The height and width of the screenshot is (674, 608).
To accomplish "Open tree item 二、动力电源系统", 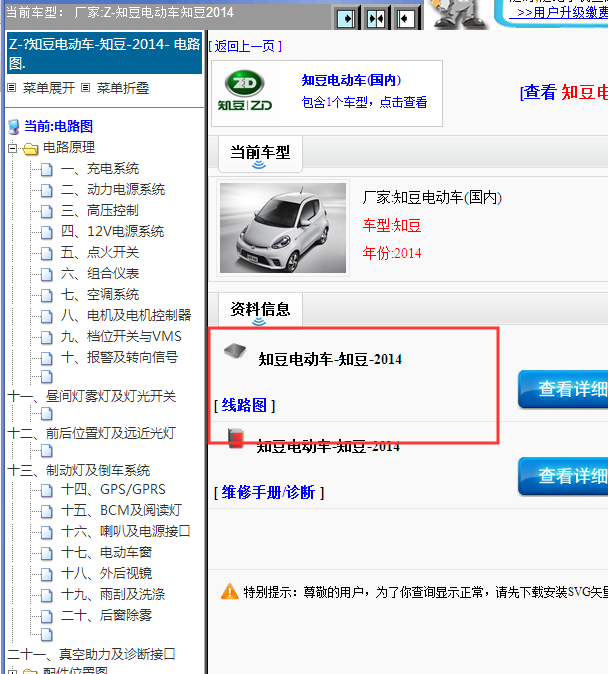I will click(113, 190).
